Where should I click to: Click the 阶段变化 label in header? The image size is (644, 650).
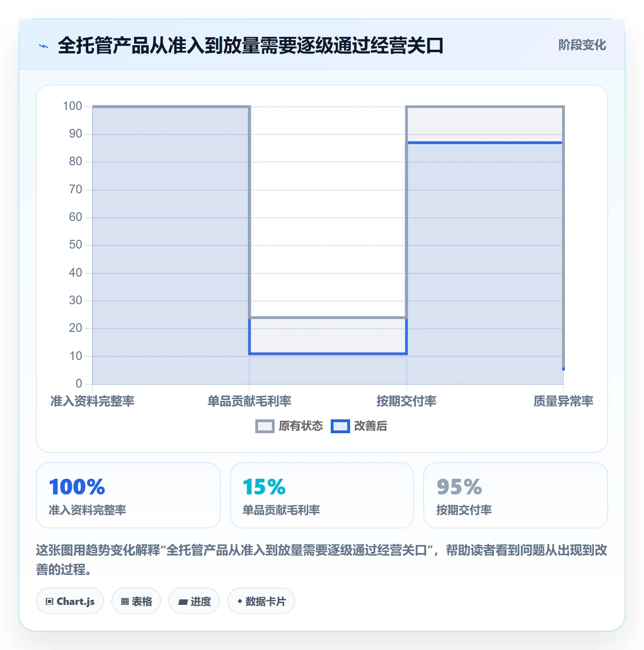582,45
